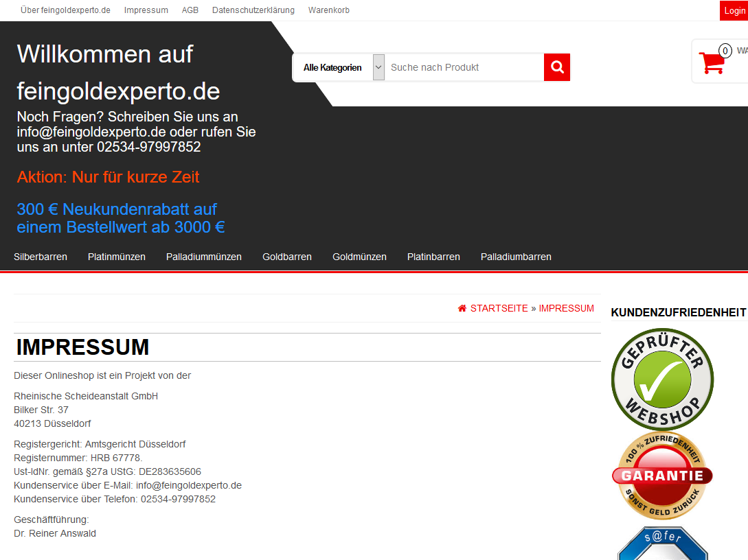Open the Platinbarren category
Screen dimensions: 748x560
coord(433,257)
